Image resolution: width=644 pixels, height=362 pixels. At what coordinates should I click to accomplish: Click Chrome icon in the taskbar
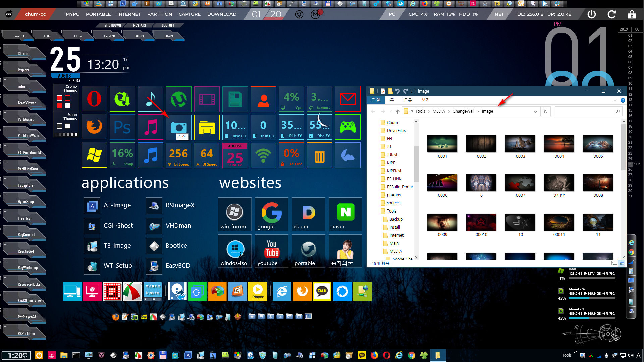[x=412, y=355]
